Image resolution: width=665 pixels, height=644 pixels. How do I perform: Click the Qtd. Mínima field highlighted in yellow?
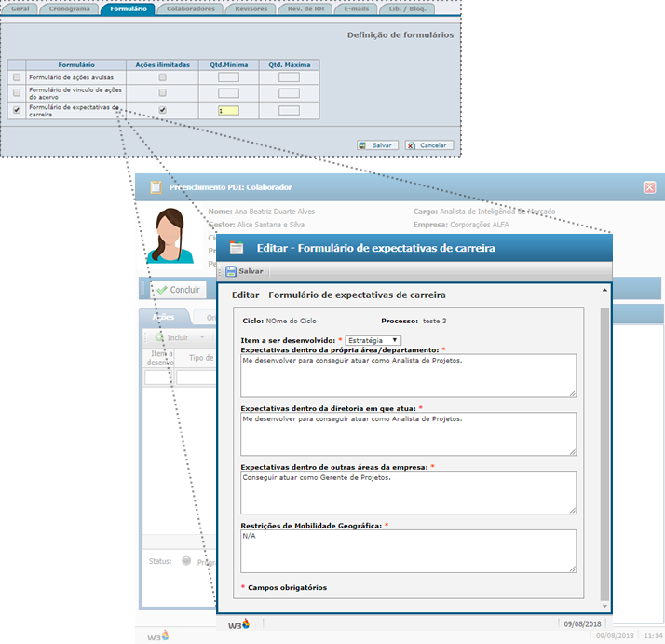228,110
